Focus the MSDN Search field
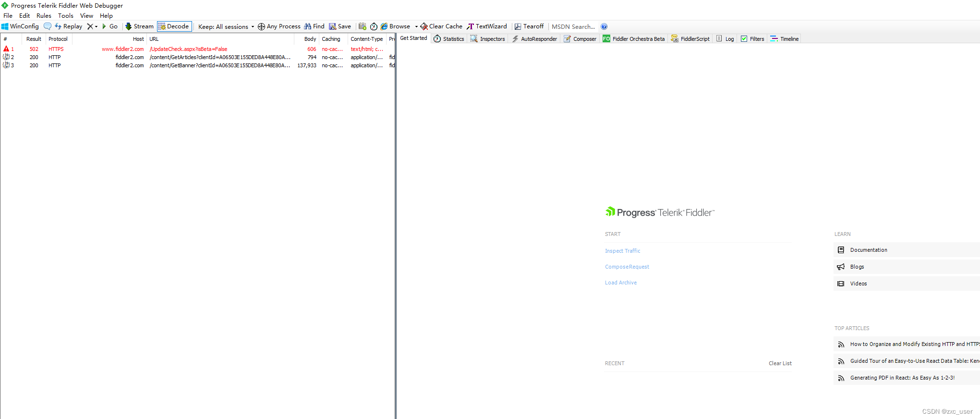The width and height of the screenshot is (980, 419). pyautogui.click(x=573, y=27)
